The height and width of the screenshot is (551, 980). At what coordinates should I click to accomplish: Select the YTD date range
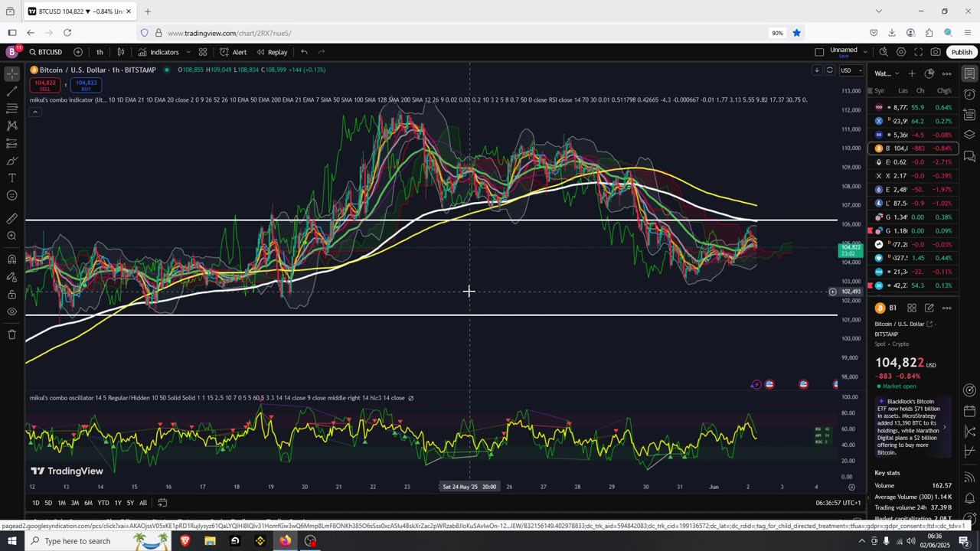coord(103,503)
